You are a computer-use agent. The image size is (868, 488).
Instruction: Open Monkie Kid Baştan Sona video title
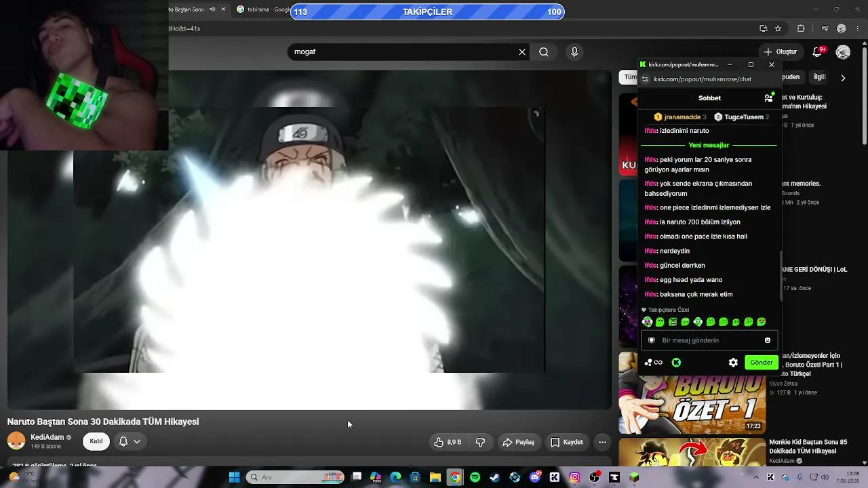[808, 447]
